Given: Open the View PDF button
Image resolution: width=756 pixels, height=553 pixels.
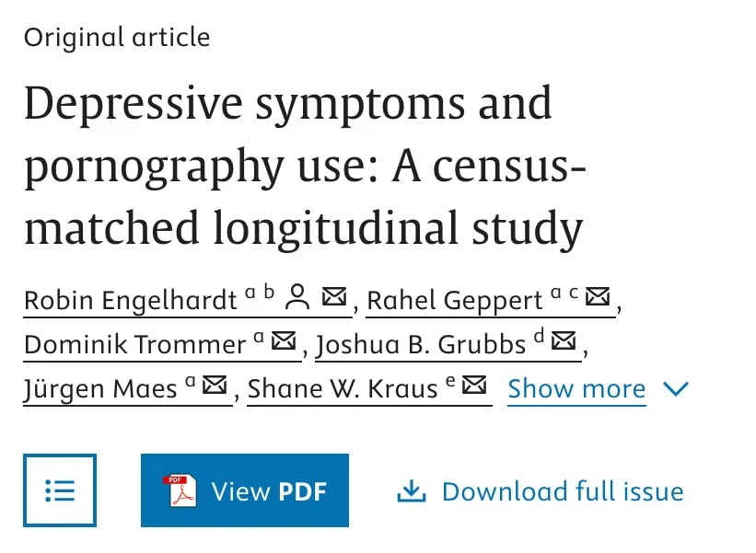Looking at the screenshot, I should point(245,490).
